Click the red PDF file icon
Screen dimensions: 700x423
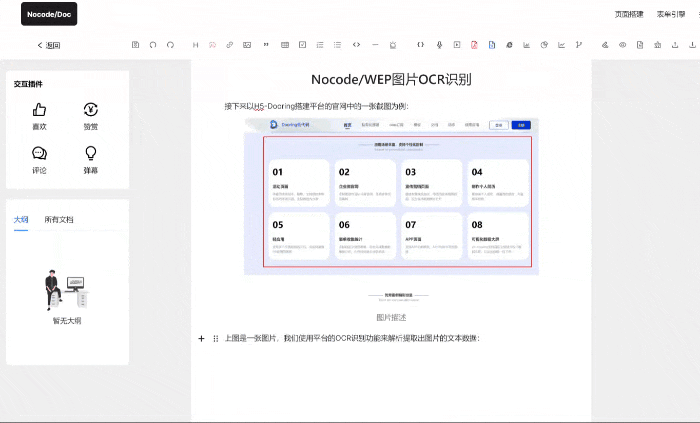[474, 45]
